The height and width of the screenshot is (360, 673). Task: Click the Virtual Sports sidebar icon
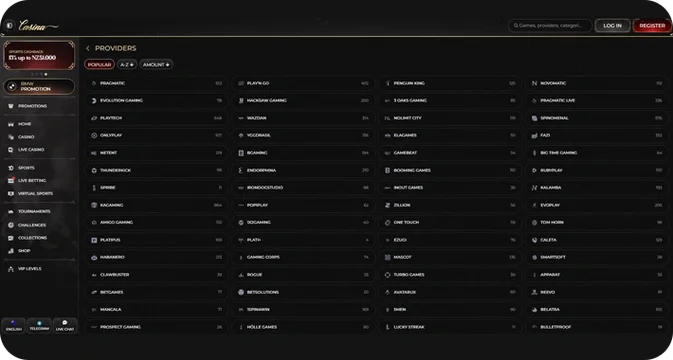[11, 194]
